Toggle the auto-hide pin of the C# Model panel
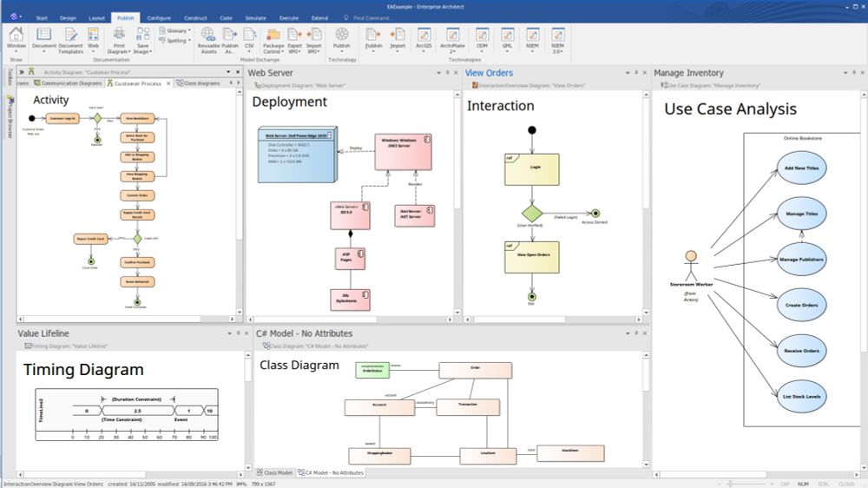Image resolution: width=868 pixels, height=488 pixels. 636,333
